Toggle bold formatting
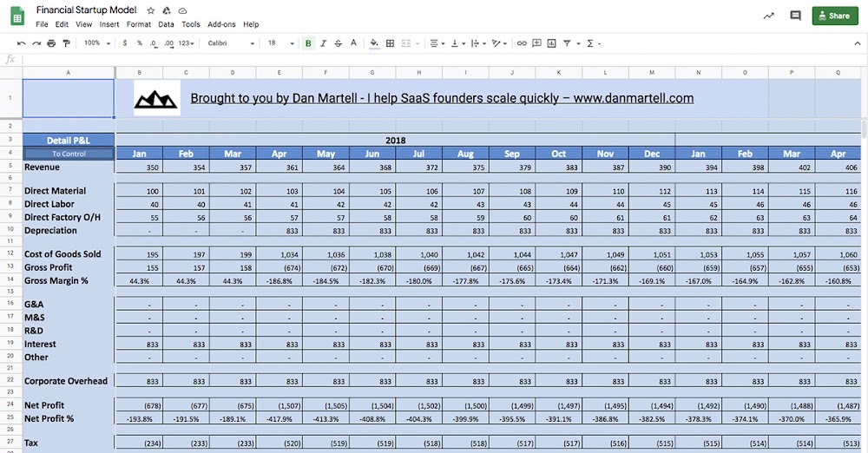868x453 pixels. [308, 43]
